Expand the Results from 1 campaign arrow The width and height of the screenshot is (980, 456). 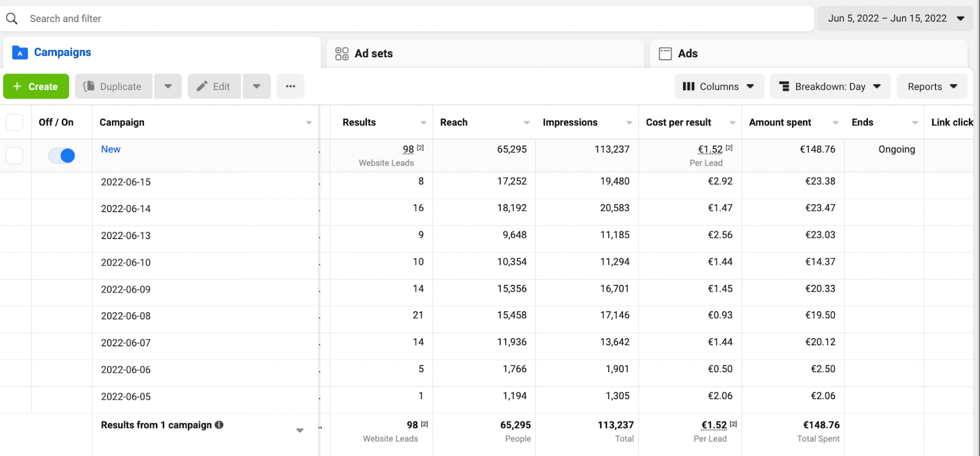[300, 430]
